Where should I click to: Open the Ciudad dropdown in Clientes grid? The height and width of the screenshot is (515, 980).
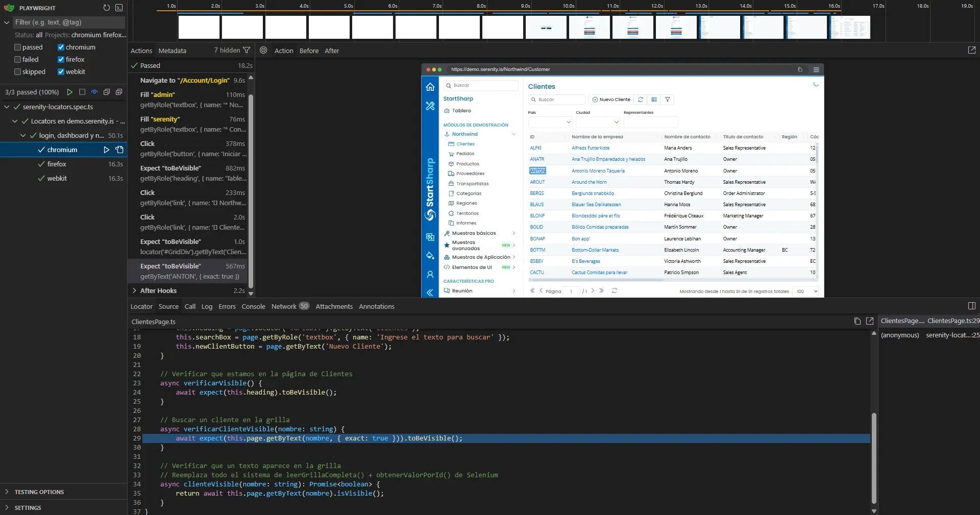click(598, 122)
